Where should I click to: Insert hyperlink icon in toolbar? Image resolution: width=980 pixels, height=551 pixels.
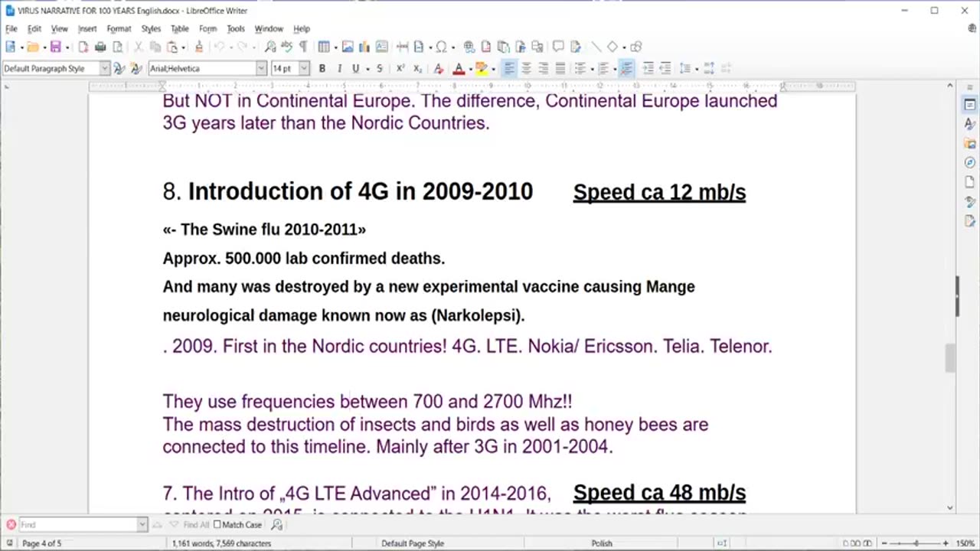coord(469,47)
